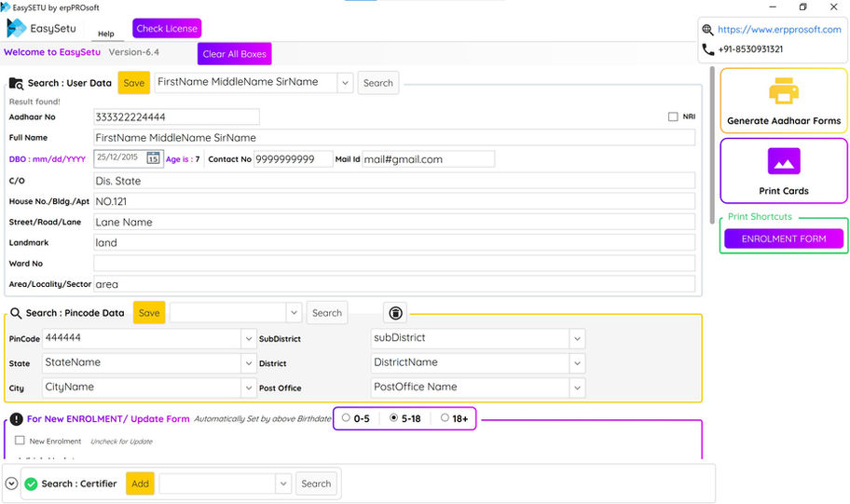Click the vertical scrollbar thumb
The width and height of the screenshot is (850, 504).
pos(712,144)
